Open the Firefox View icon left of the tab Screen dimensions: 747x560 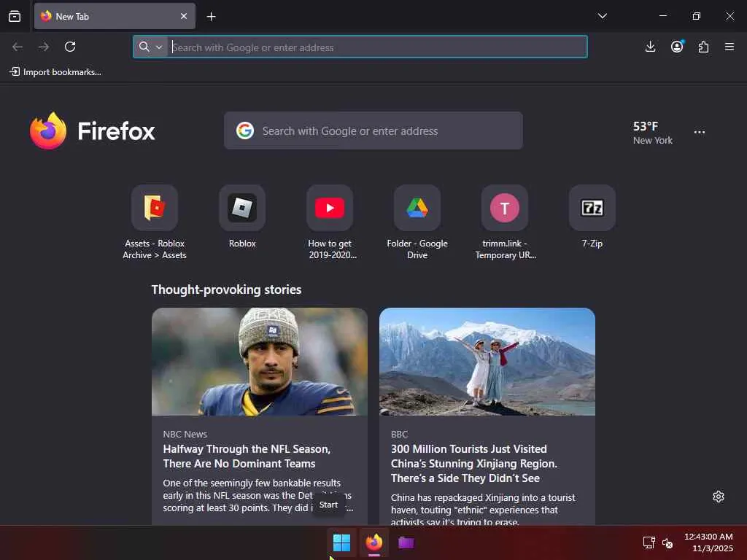tap(15, 16)
